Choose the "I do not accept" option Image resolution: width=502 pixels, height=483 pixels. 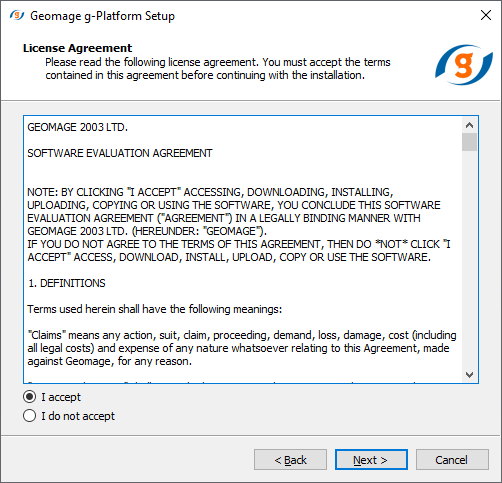[30, 416]
